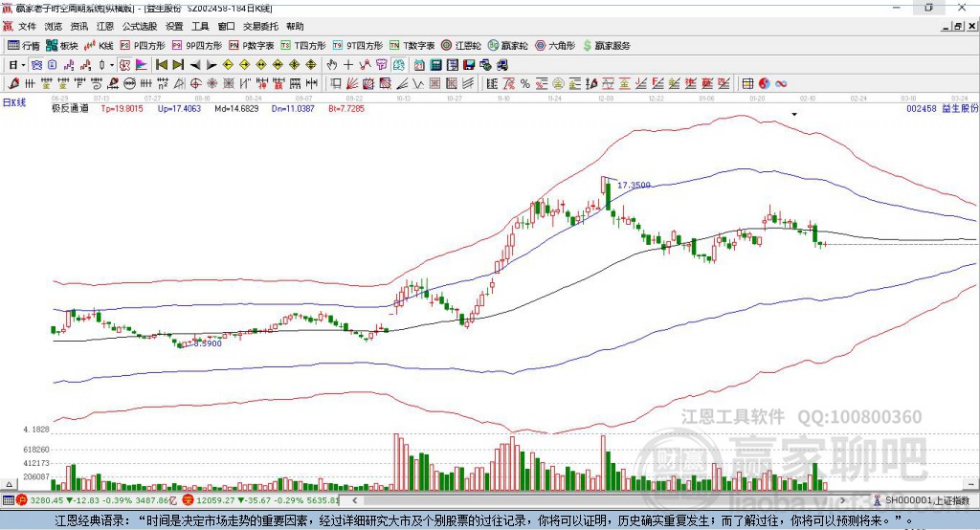The width and height of the screenshot is (980, 530).
Task: Open the 窗口 menu
Action: click(226, 26)
